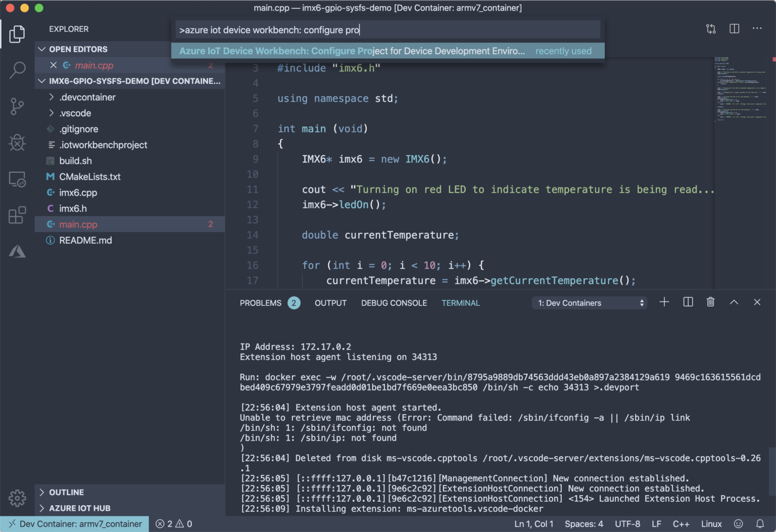Viewport: 776px width, 532px height.
Task: Open the Run and Debug view
Action: [x=17, y=143]
